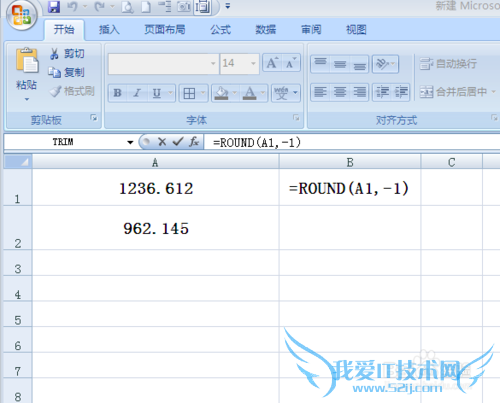Viewport: 500px width, 403px height.
Task: Open the font size 14 dropdown
Action: tap(253, 63)
